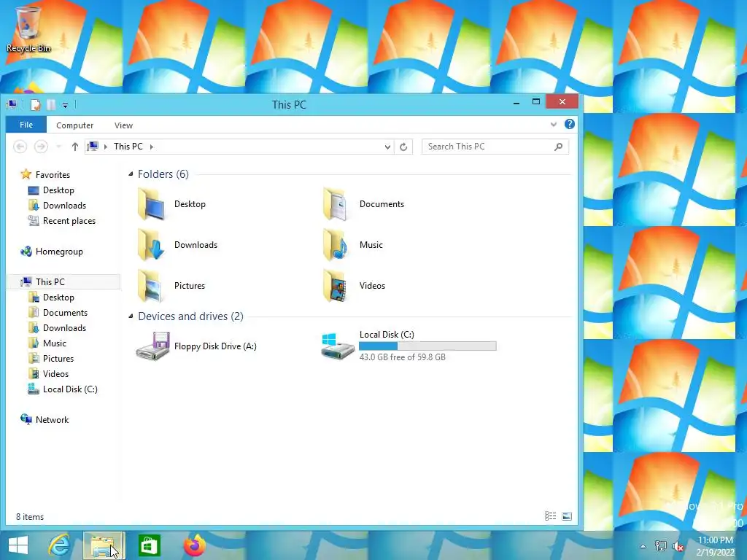
Task: Click the network tray icon
Action: [660, 546]
